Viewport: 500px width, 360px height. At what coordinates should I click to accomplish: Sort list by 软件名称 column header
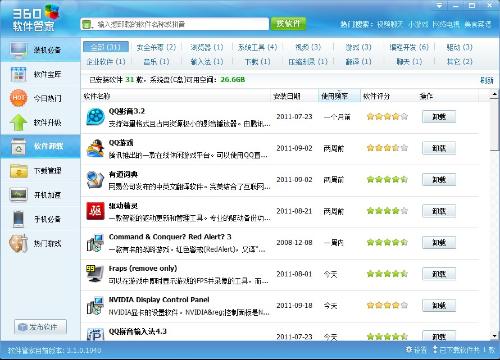[175, 96]
